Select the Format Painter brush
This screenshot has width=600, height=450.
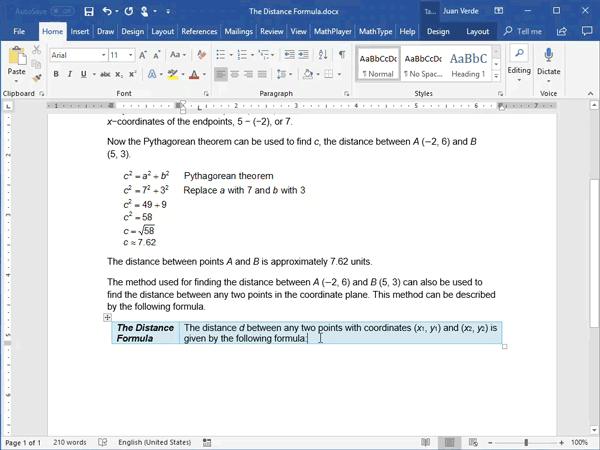click(36, 78)
